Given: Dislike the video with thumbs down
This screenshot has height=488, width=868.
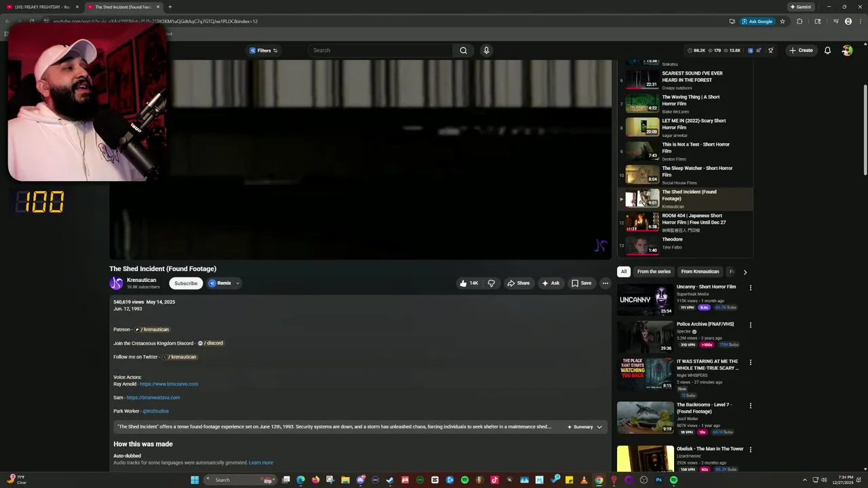Looking at the screenshot, I should (492, 283).
